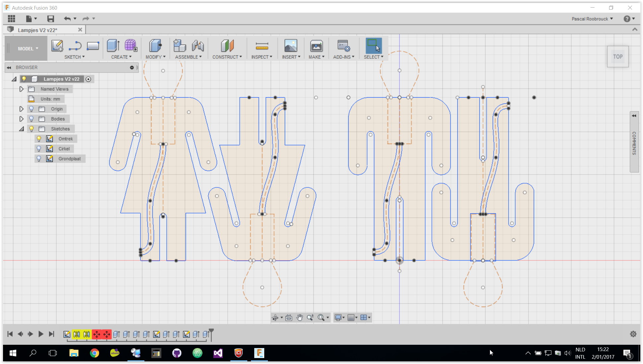Screen dimensions: 643x364
Task: Select the Measure inspect tool
Action: (262, 46)
